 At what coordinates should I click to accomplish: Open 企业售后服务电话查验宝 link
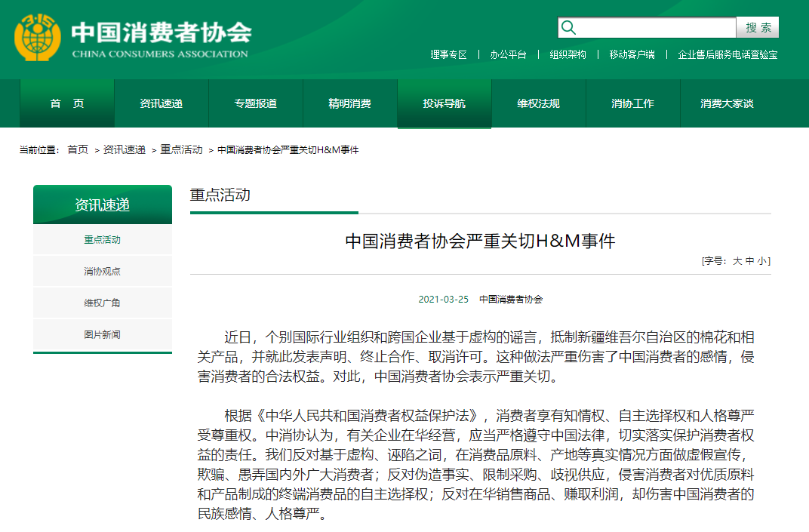coord(727,54)
